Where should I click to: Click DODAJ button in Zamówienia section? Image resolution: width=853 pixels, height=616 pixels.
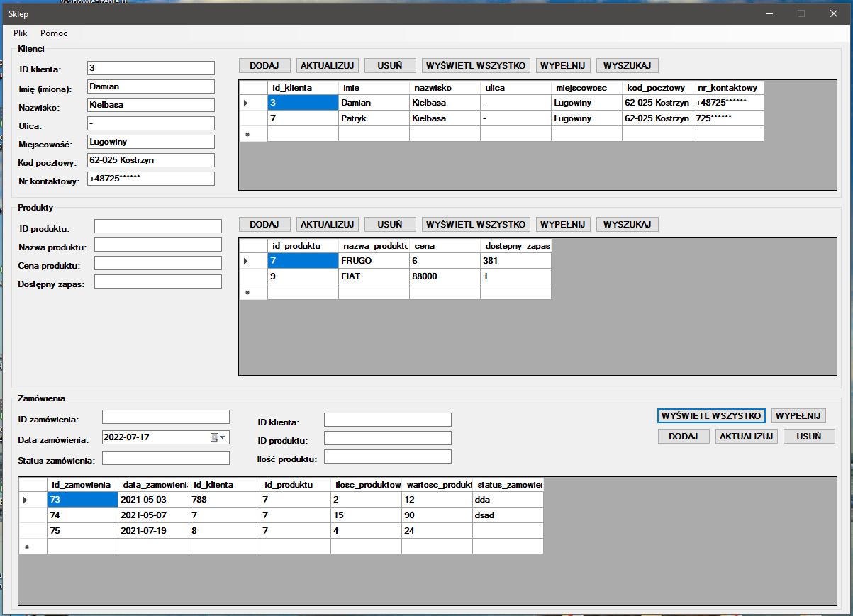684,437
